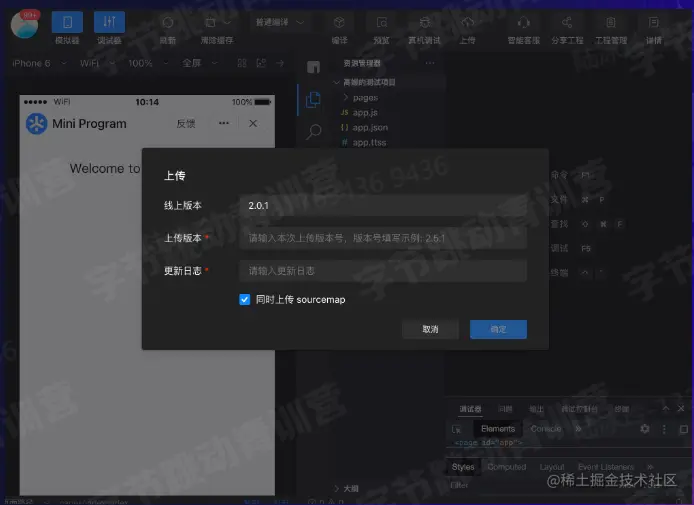
Task: Click the 上传版本 version input field
Action: click(x=383, y=238)
